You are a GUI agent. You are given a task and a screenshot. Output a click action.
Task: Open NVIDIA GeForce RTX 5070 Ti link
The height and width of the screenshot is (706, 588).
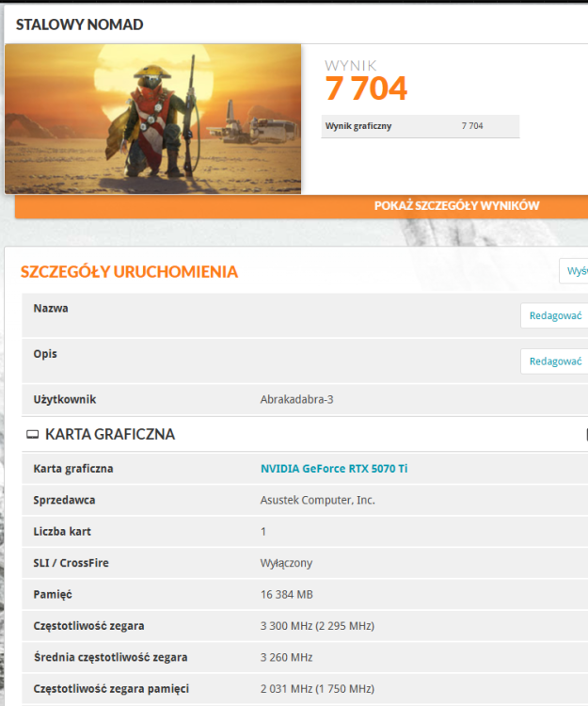tap(334, 469)
